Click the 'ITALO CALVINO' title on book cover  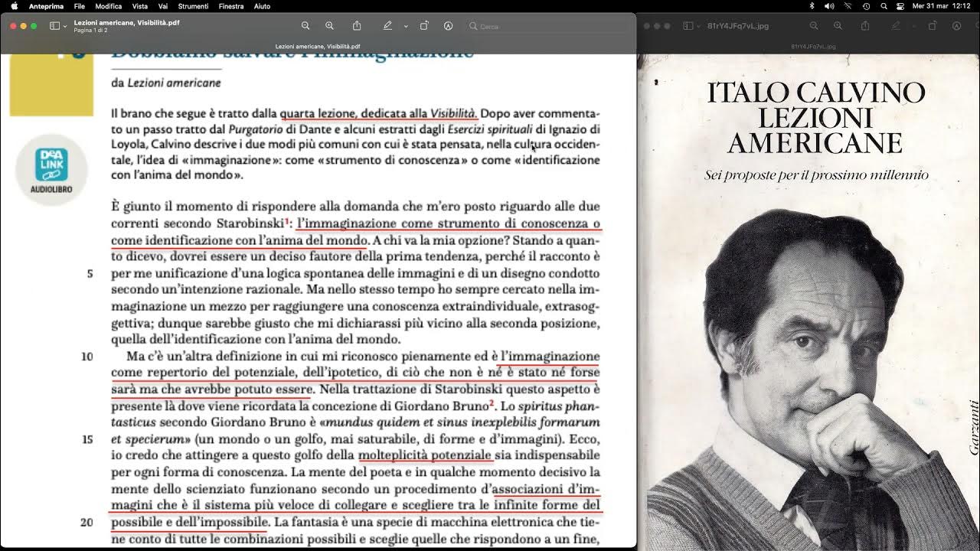pyautogui.click(x=816, y=93)
